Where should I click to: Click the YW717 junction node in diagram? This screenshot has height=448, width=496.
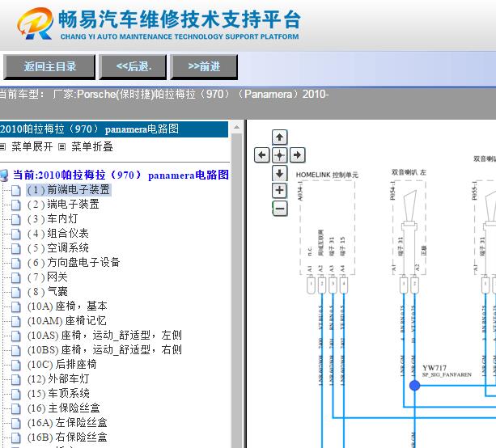[415, 386]
